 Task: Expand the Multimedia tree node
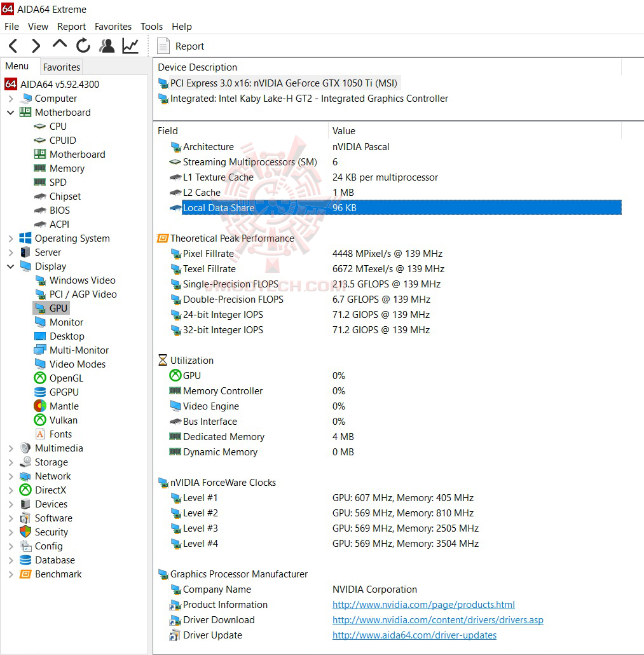(x=11, y=448)
